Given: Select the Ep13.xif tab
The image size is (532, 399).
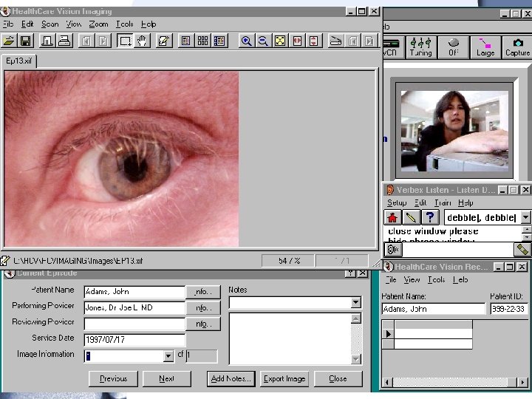Looking at the screenshot, I should pos(18,61).
